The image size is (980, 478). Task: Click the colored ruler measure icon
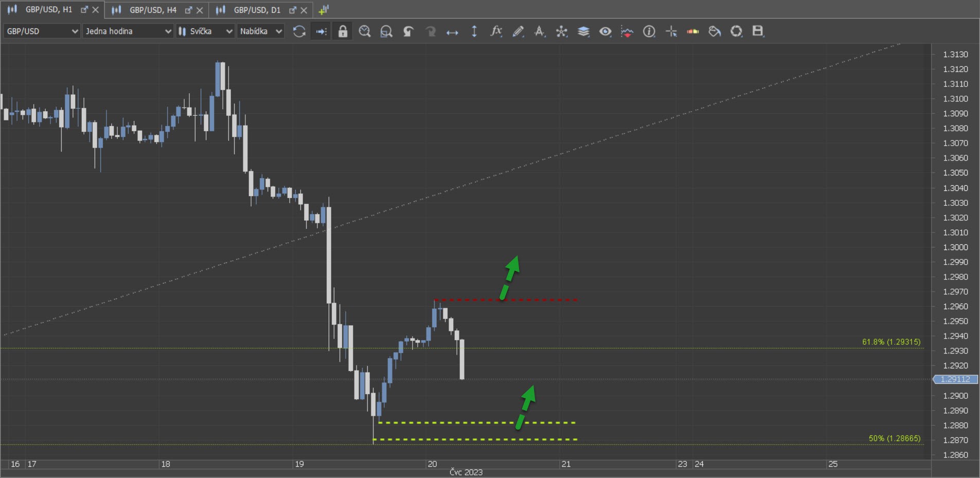pyautogui.click(x=692, y=31)
